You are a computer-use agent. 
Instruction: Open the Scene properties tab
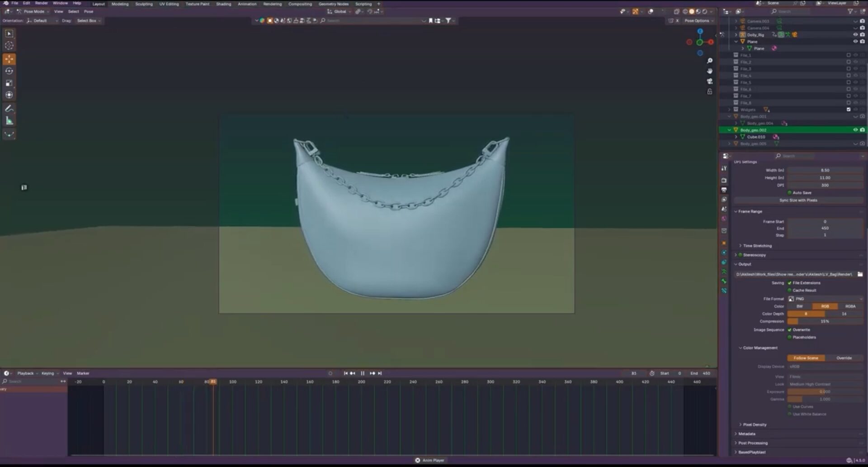724,209
